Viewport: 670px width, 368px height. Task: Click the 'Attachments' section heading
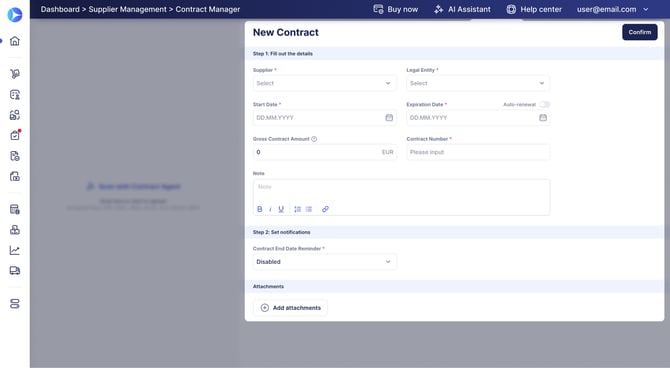[x=268, y=286]
